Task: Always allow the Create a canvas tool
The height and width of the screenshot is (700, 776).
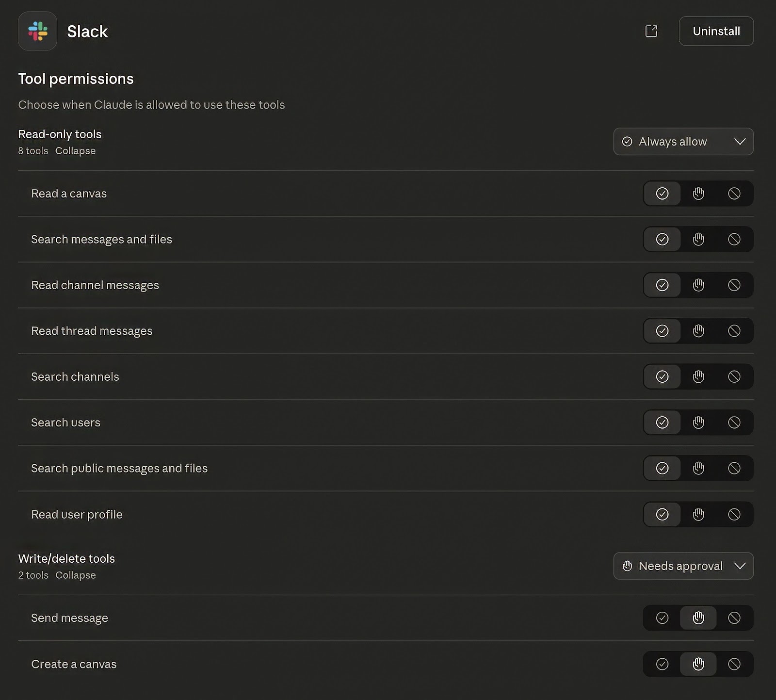Action: tap(662, 664)
